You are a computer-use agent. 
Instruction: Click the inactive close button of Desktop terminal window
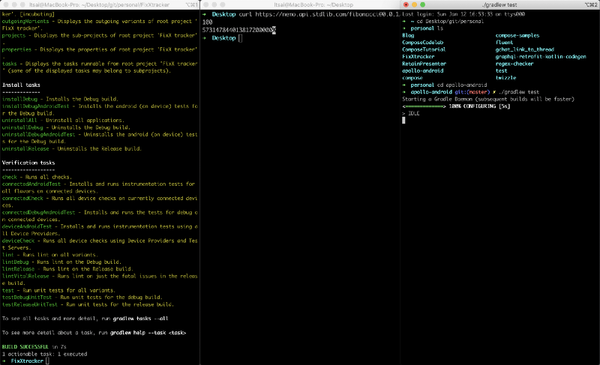click(206, 5)
